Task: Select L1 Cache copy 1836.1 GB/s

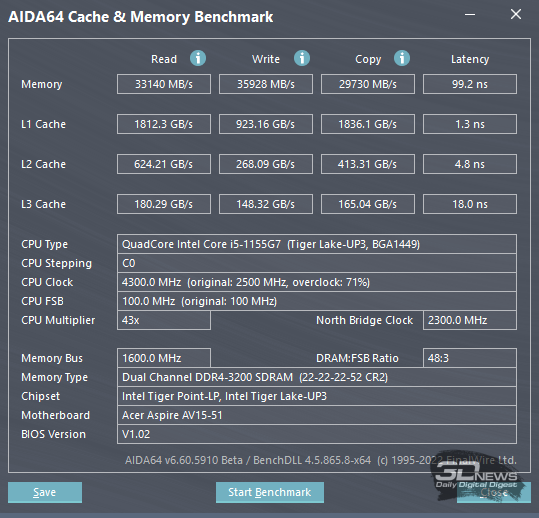Action: [368, 124]
